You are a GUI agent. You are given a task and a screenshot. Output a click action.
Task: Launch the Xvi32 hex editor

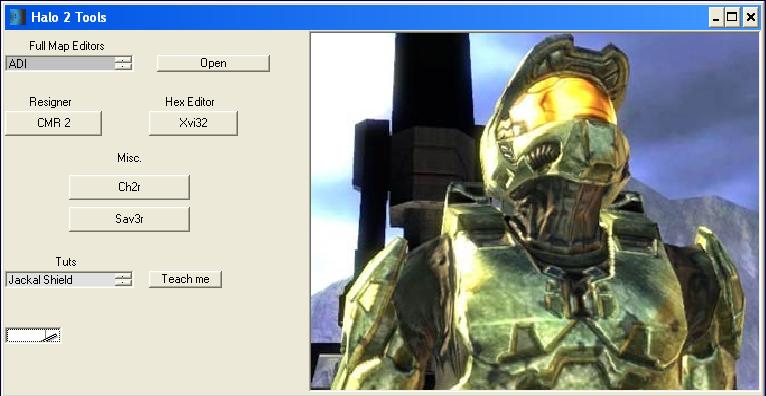193,123
